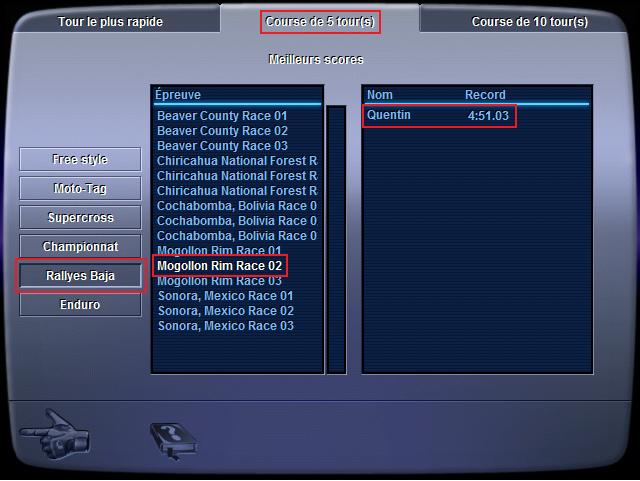Select Sonora, Mexico Race 03 track

(x=226, y=326)
